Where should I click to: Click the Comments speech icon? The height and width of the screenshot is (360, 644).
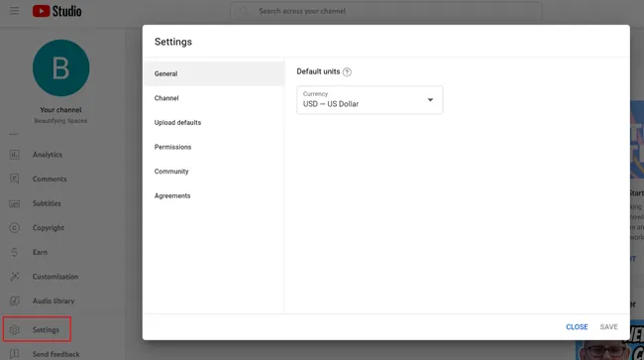click(x=15, y=179)
